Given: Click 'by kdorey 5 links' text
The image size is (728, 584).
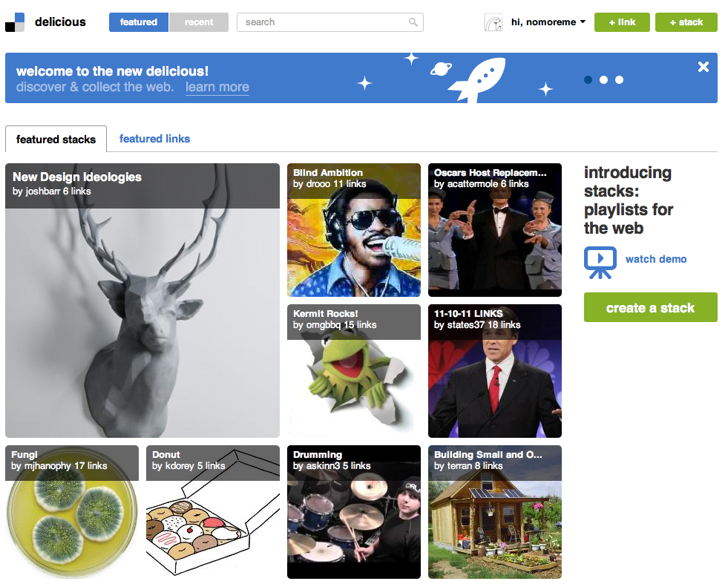Looking at the screenshot, I should 188,465.
